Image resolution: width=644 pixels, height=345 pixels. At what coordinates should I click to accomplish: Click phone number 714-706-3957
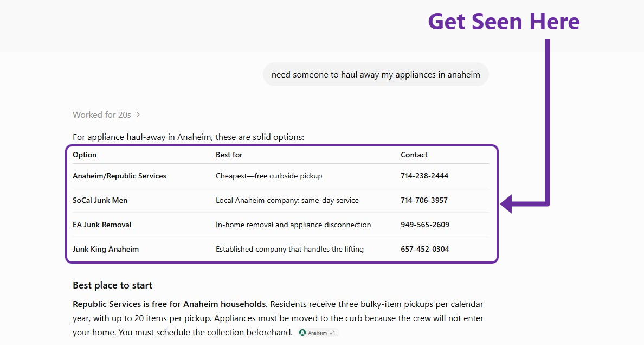pyautogui.click(x=424, y=200)
